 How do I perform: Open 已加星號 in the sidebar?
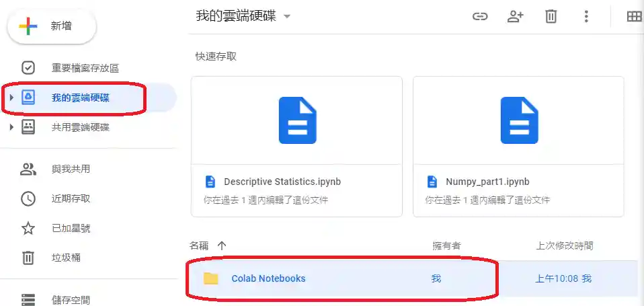click(71, 229)
